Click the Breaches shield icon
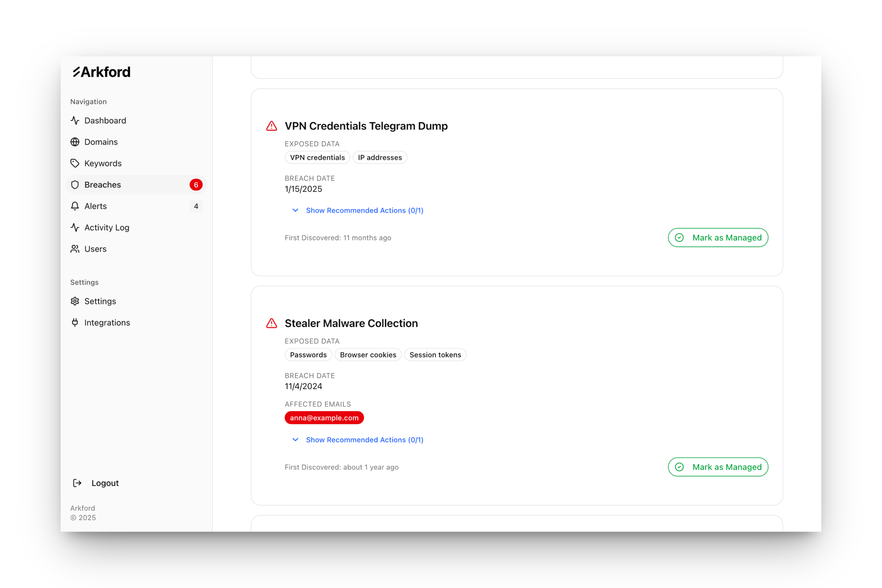 click(75, 185)
